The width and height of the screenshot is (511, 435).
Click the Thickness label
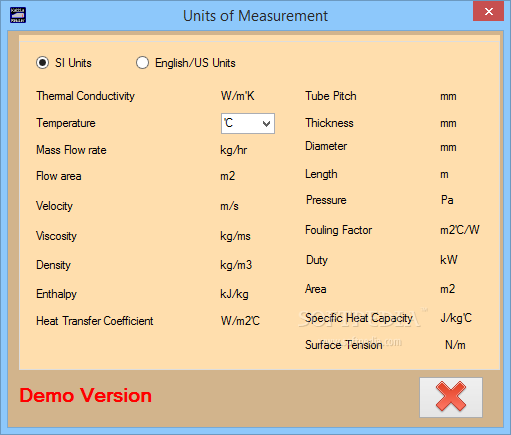pos(329,123)
